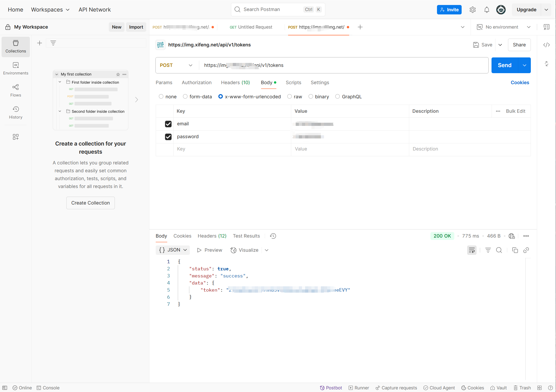Click the notifications bell icon
This screenshot has width=556, height=392.
[x=487, y=10]
